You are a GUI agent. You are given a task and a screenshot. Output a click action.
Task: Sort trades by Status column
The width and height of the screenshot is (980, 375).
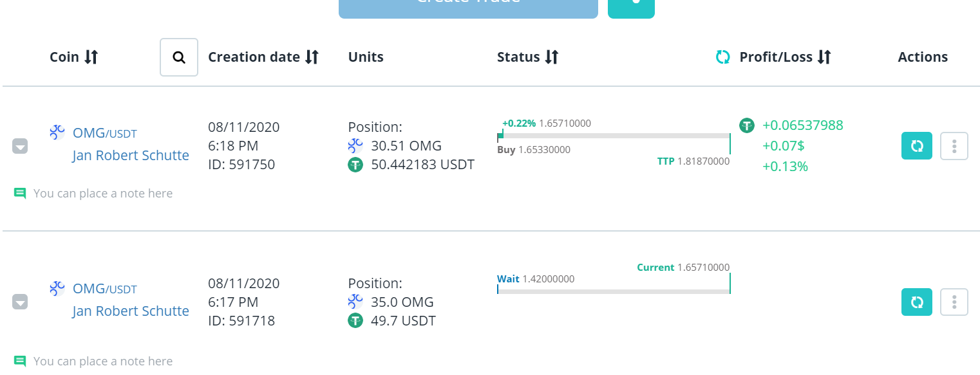(x=551, y=57)
